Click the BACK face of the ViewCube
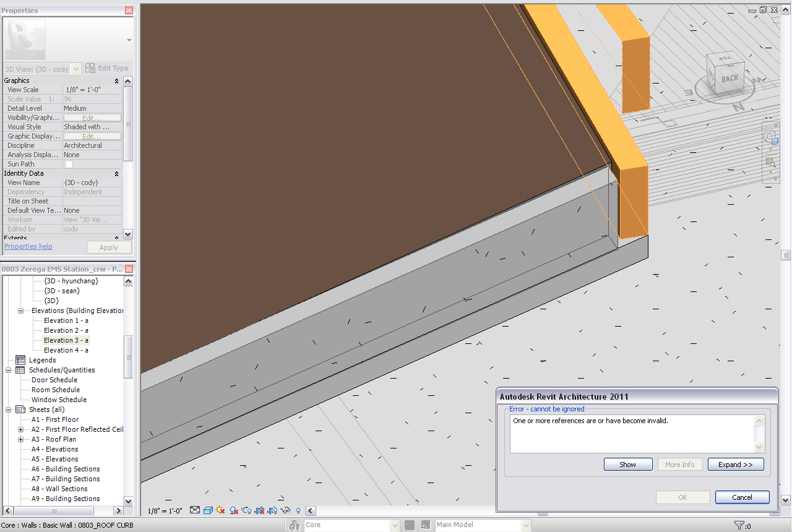 [730, 79]
